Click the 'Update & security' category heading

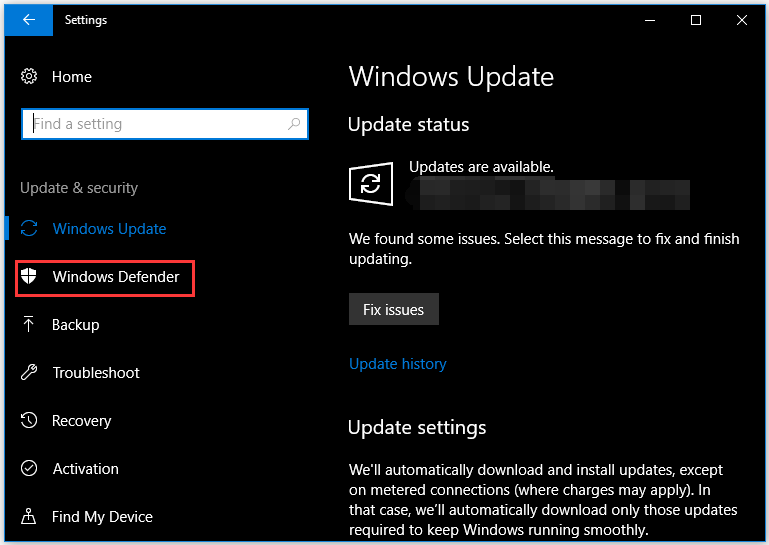click(79, 188)
